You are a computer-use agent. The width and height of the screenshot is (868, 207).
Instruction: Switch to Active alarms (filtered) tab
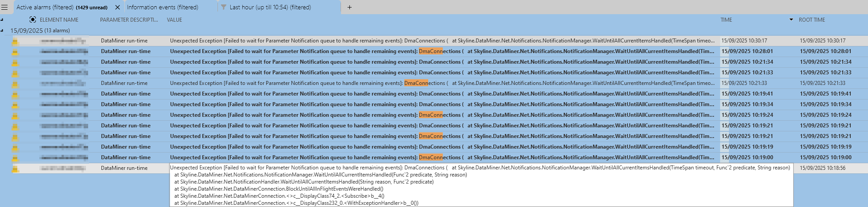click(45, 7)
